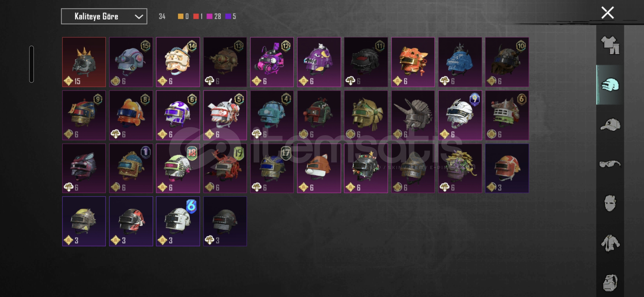Image resolution: width=644 pixels, height=297 pixels.
Task: Select the purple dinosaur helmet
Action: click(x=319, y=62)
